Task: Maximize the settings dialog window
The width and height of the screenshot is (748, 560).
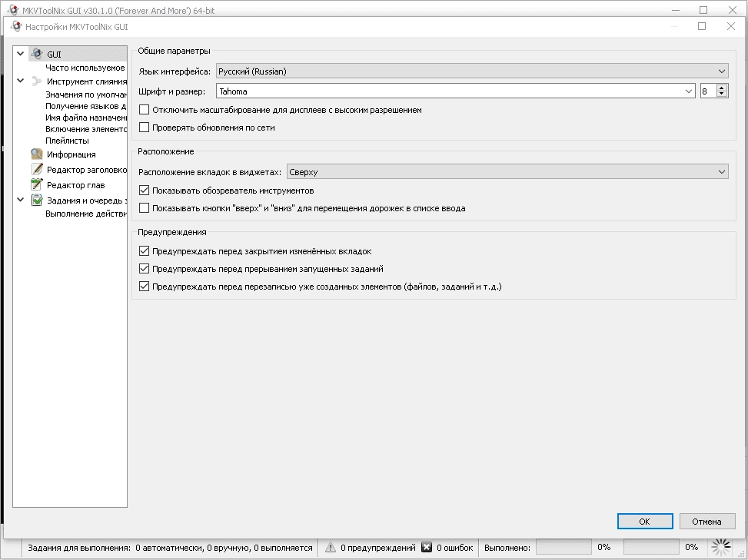Action: tap(702, 26)
